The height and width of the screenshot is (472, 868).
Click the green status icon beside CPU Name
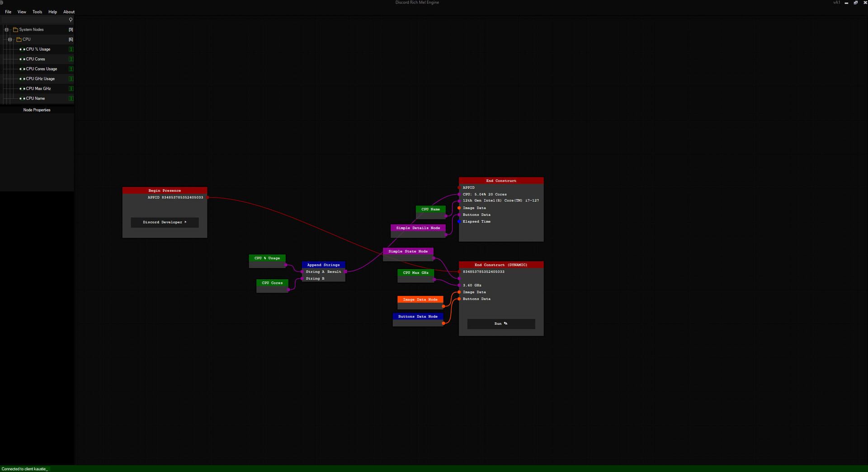point(71,98)
